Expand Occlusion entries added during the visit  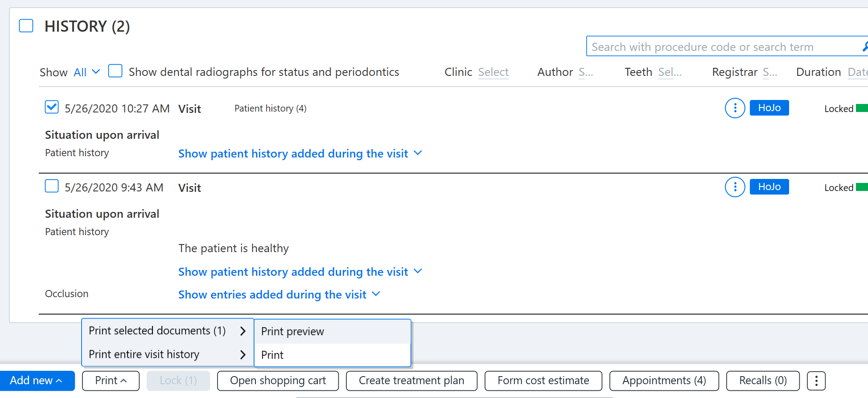click(x=279, y=294)
